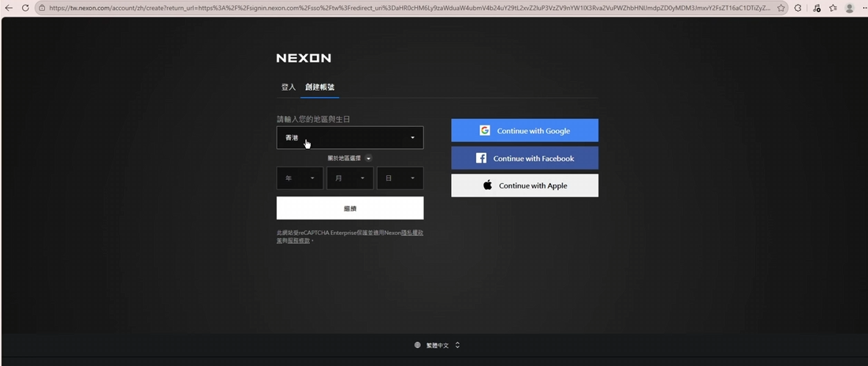
Task: Click the media control music note icon
Action: coord(816,8)
